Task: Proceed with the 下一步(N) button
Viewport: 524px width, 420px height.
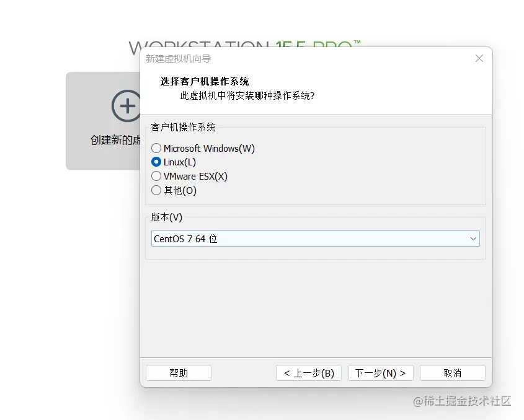Action: (381, 373)
